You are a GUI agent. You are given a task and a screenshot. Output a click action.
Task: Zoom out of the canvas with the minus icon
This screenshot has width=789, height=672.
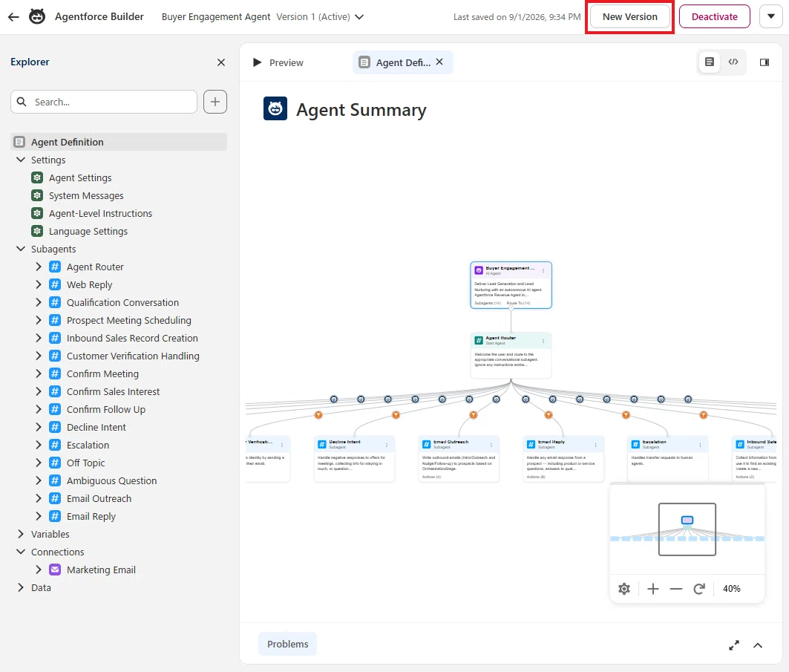pos(675,588)
